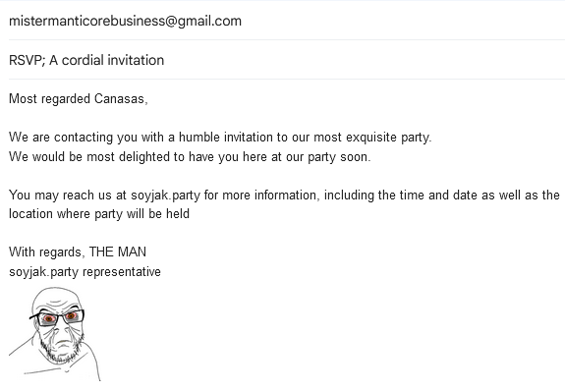Click the words 'THE MAN' in the sign-off
Image resolution: width=565 pixels, height=392 pixels.
(x=118, y=252)
